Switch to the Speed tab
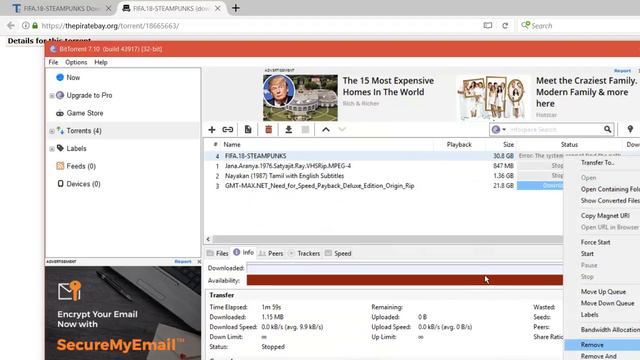 click(x=338, y=253)
